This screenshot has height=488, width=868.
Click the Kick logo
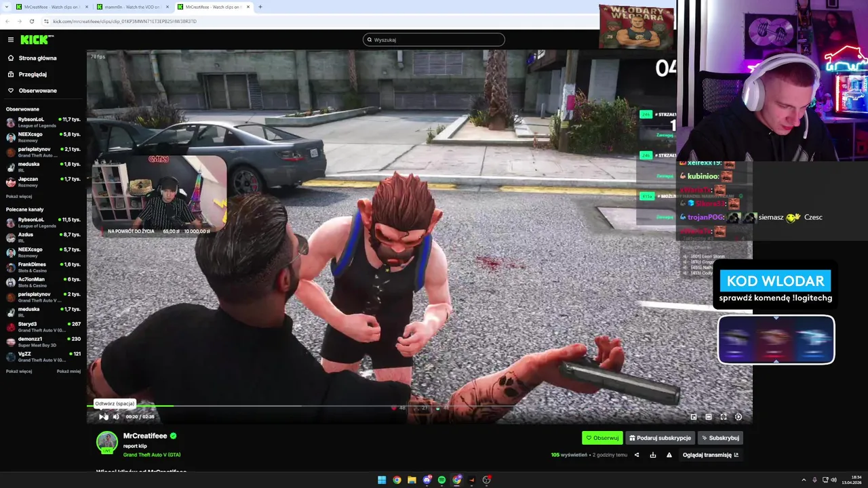coord(36,39)
